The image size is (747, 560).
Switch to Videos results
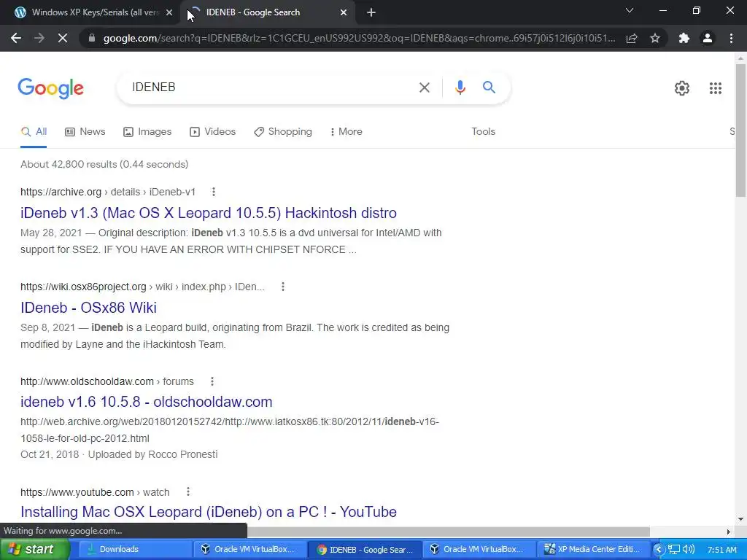click(x=212, y=131)
